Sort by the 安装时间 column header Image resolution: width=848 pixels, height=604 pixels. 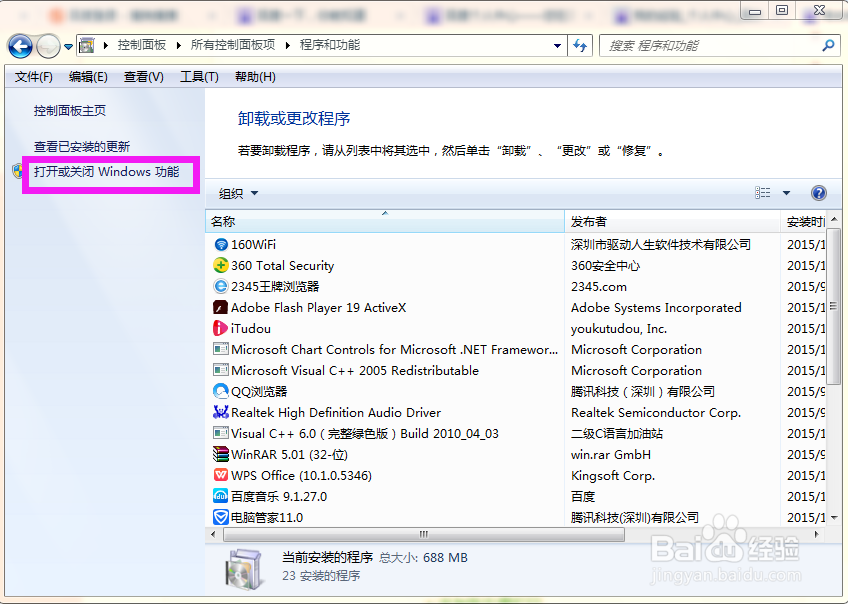click(804, 222)
